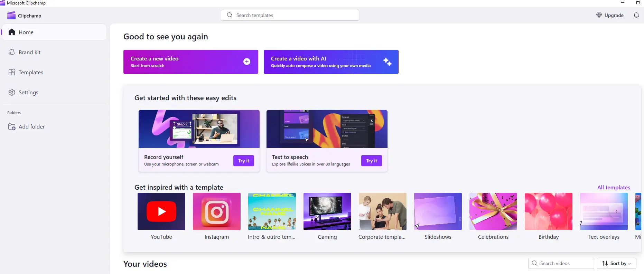Open the Settings page
This screenshot has width=644, height=274.
(54, 92)
